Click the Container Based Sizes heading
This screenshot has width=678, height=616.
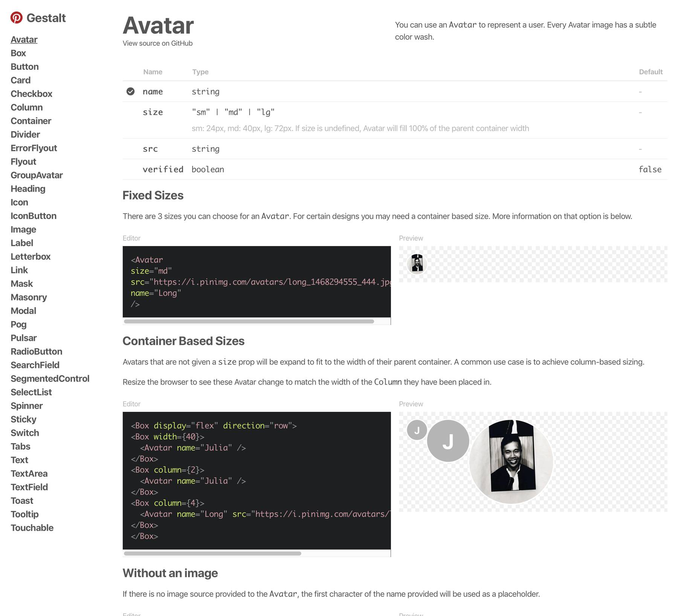point(183,341)
